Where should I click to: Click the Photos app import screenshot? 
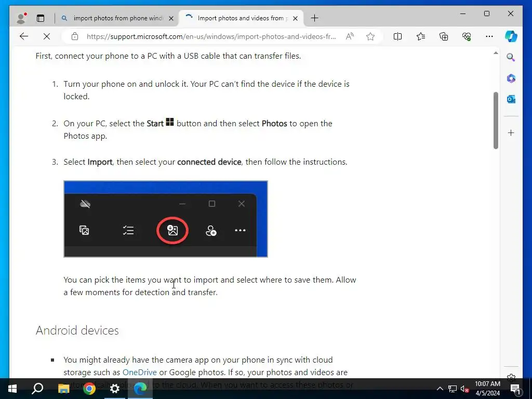pyautogui.click(x=166, y=219)
